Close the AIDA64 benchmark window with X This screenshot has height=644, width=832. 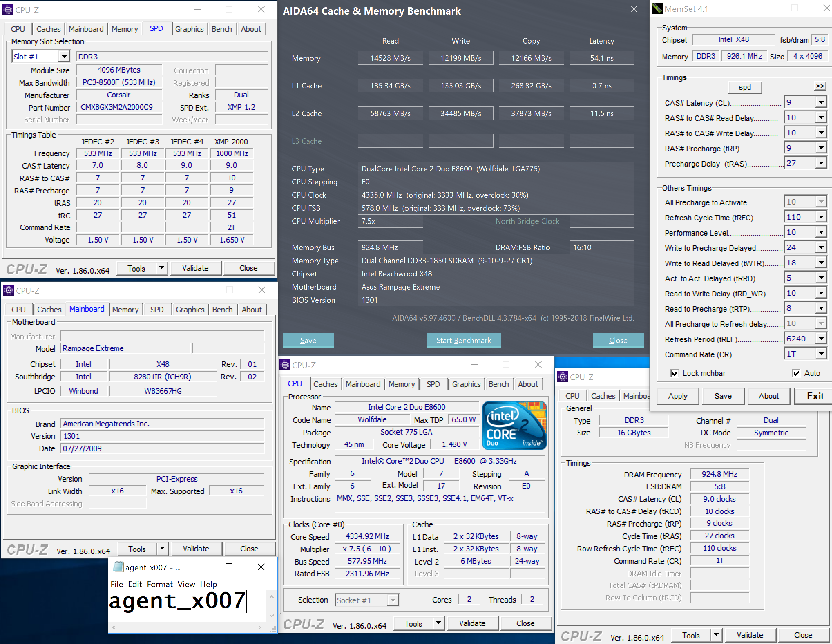[633, 9]
